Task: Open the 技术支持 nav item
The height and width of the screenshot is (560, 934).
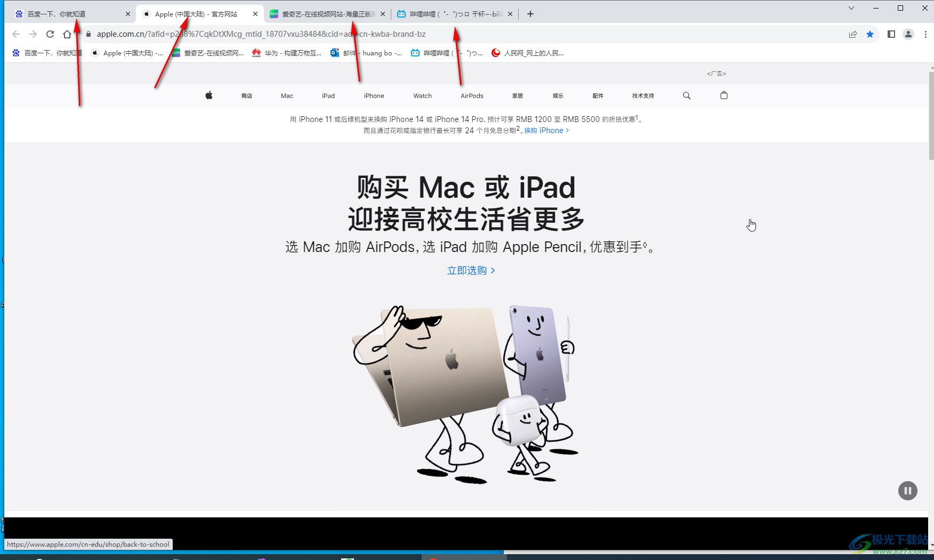Action: [643, 96]
